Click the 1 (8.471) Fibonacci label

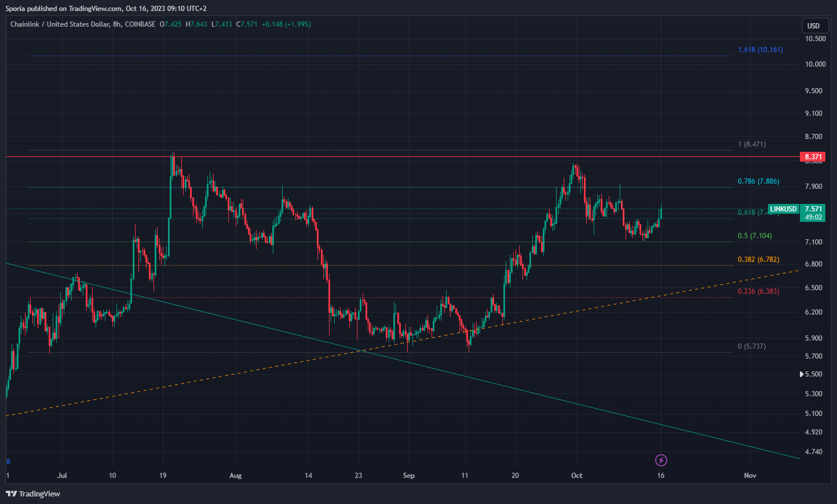click(x=752, y=144)
